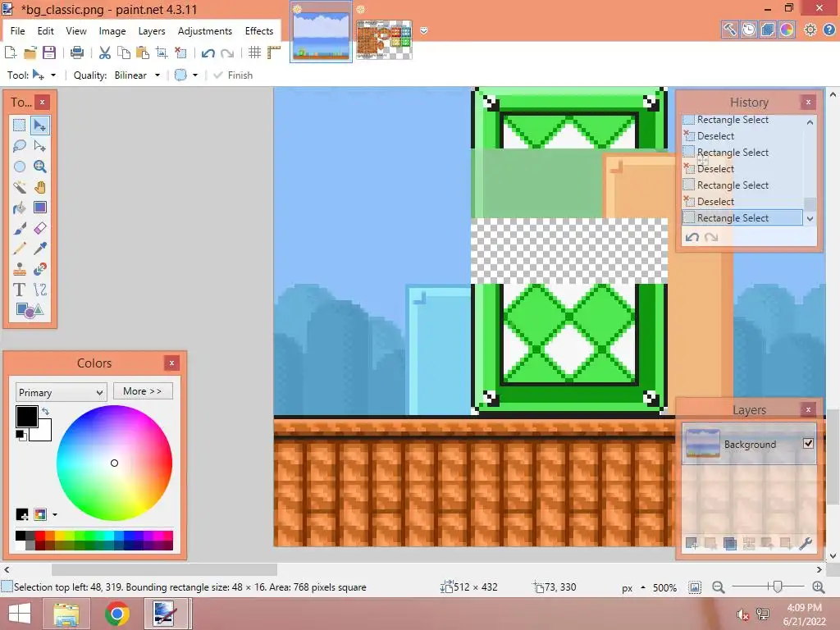This screenshot has width=840, height=630.
Task: Select the Ellipse Select tool
Action: [20, 166]
